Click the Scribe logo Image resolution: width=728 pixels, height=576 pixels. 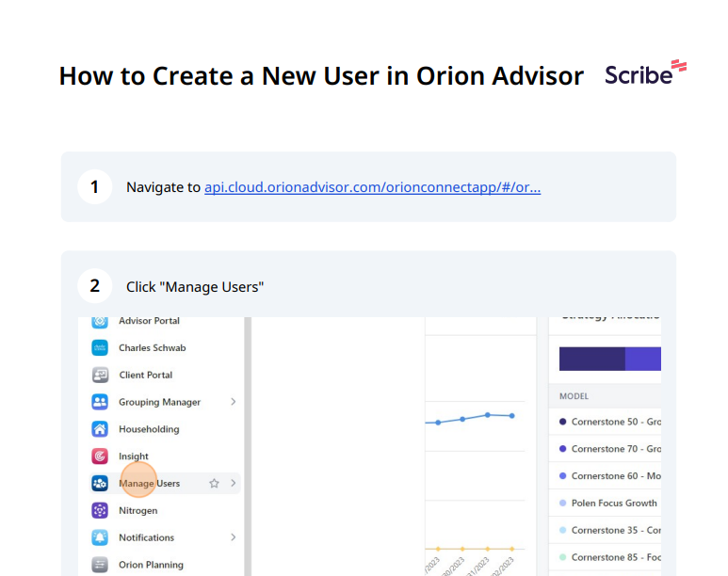(x=645, y=72)
